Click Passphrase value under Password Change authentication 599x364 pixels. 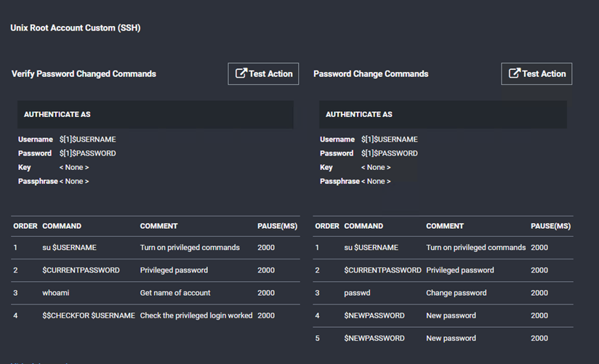376,181
